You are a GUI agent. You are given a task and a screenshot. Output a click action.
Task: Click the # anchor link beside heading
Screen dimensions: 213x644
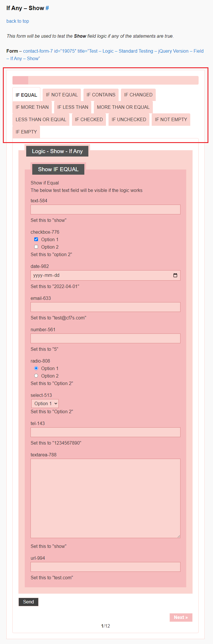tap(47, 8)
